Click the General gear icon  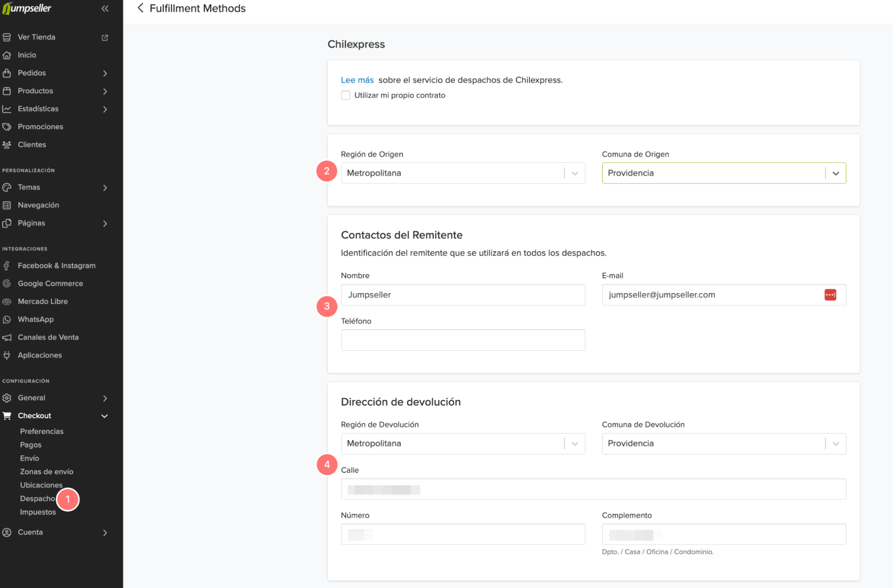pos(7,398)
